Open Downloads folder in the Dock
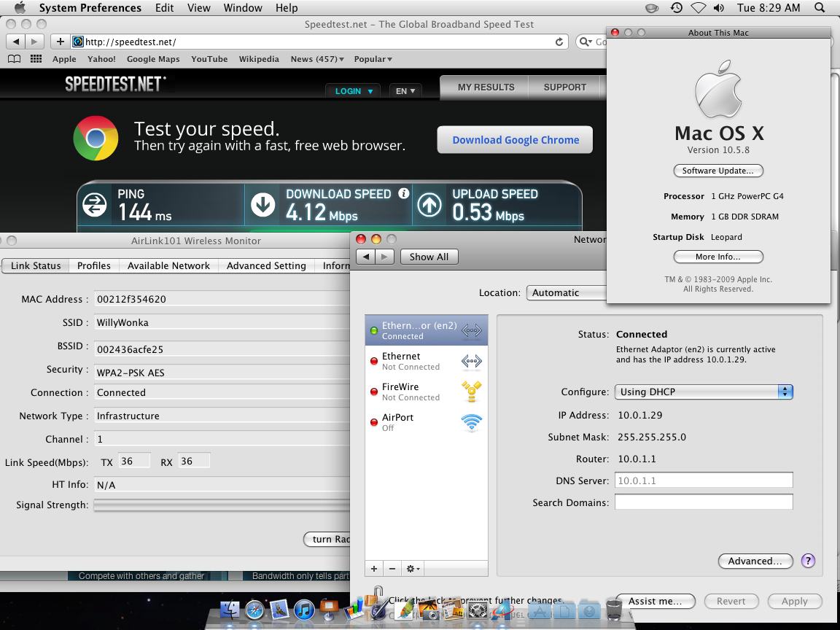The image size is (840, 630). pos(588,610)
